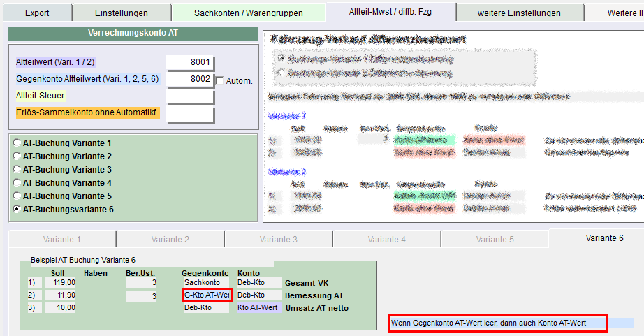Choose AT-Buchung Variante 2 option
The width and height of the screenshot is (644, 336).
point(17,156)
